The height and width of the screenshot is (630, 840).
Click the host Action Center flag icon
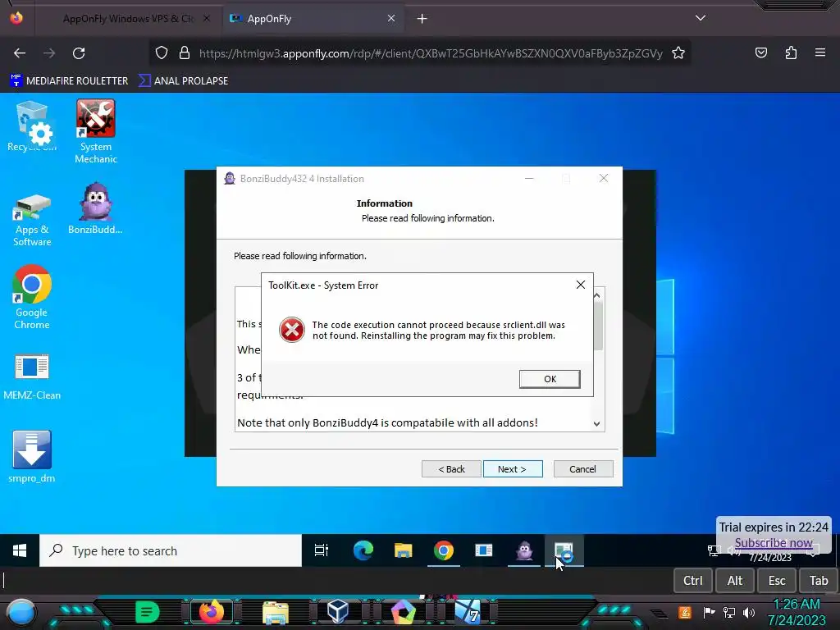click(708, 612)
